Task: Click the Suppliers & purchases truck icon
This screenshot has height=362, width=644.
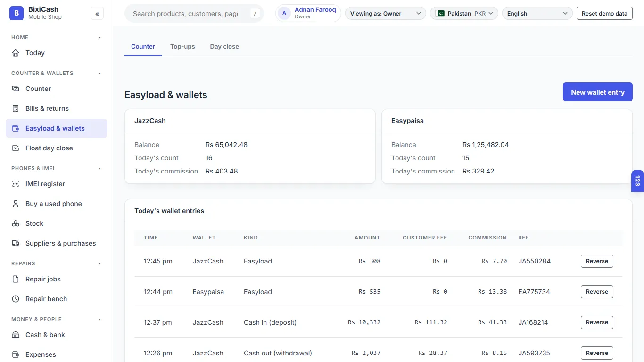Action: (x=16, y=243)
